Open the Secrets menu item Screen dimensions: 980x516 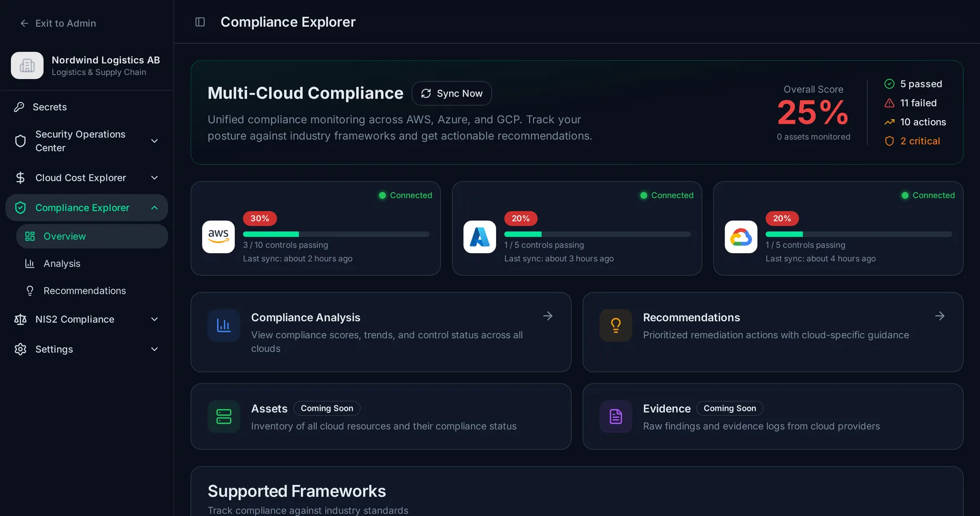87,107
